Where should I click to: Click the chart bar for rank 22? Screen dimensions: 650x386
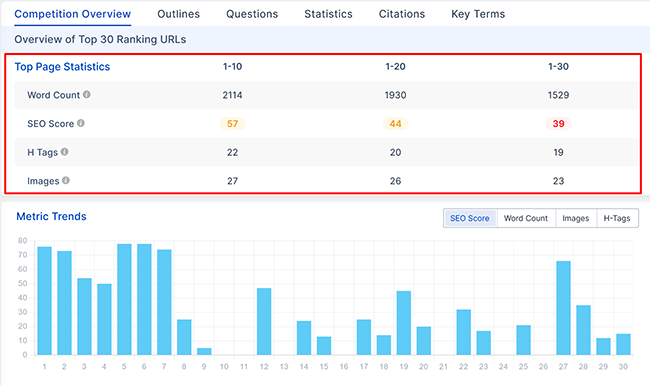463,332
